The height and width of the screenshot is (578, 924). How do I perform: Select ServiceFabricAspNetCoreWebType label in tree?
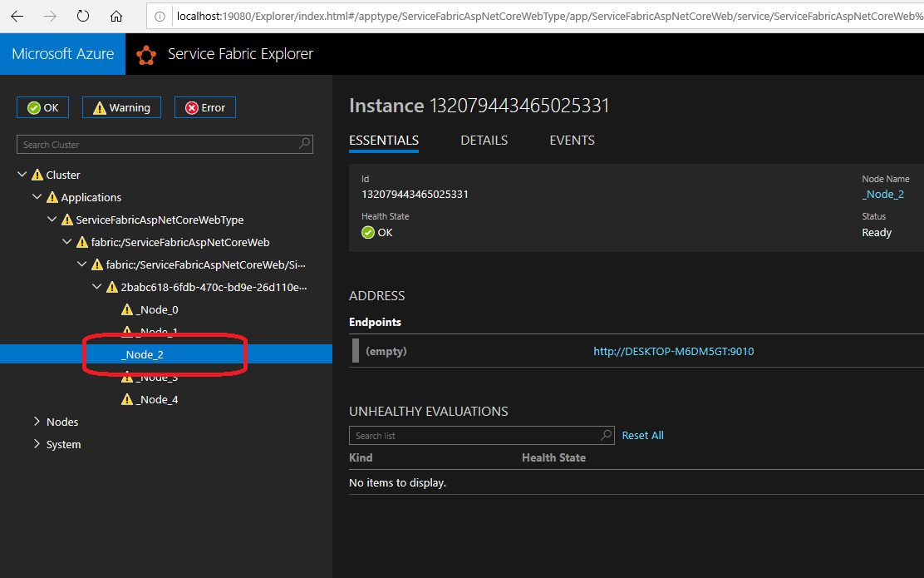coord(160,220)
